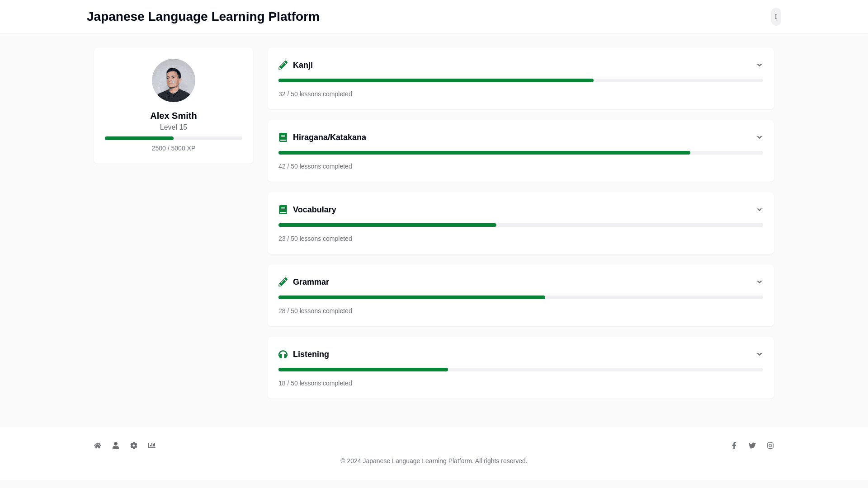Visit the Twitter social icon
Screen dimensions: 868x488
[x=752, y=446]
